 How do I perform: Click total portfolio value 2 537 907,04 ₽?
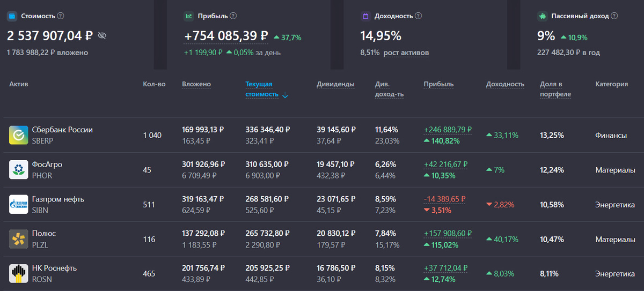50,36
